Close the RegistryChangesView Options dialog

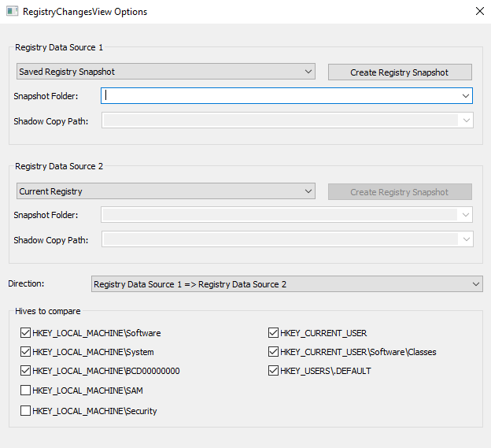[x=480, y=11]
